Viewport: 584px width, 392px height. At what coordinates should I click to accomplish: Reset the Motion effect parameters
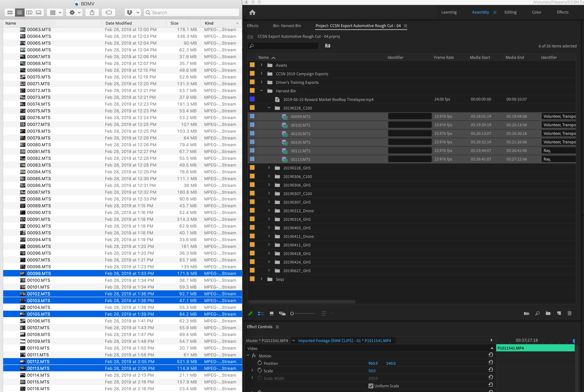(490, 355)
